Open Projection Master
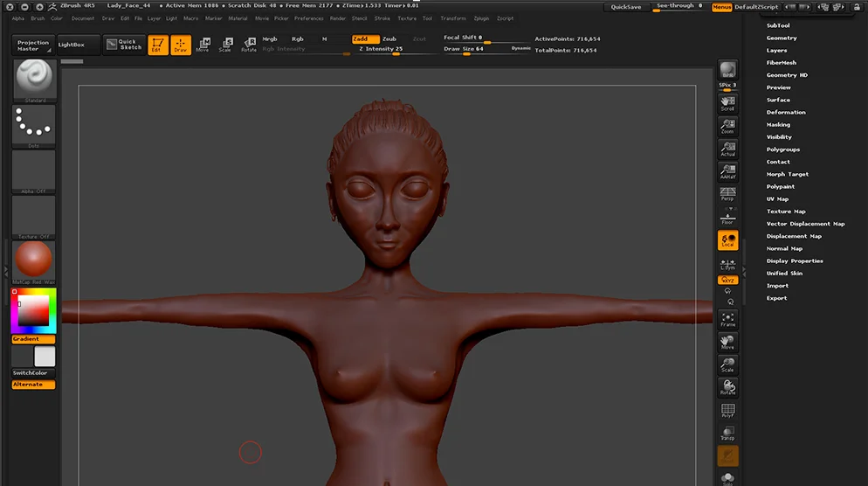Screen dimensions: 868x486 [x=32, y=45]
